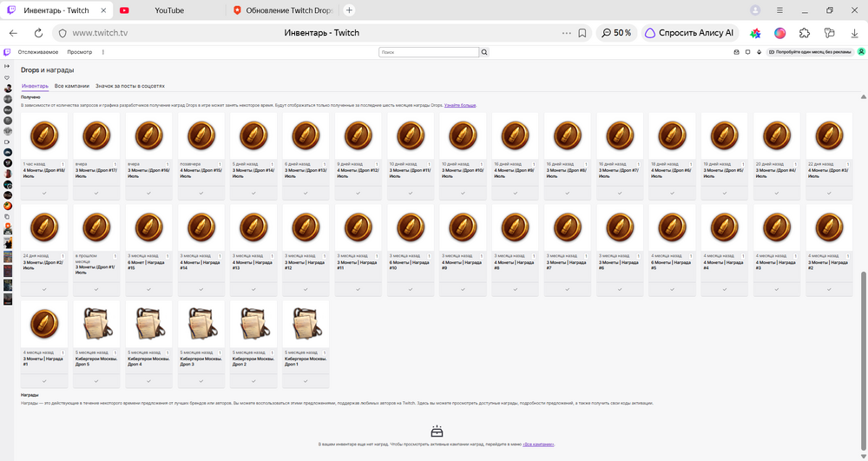This screenshot has height=461, width=868.
Task: Click checkmark under Дроп #18 card
Action: point(44,193)
